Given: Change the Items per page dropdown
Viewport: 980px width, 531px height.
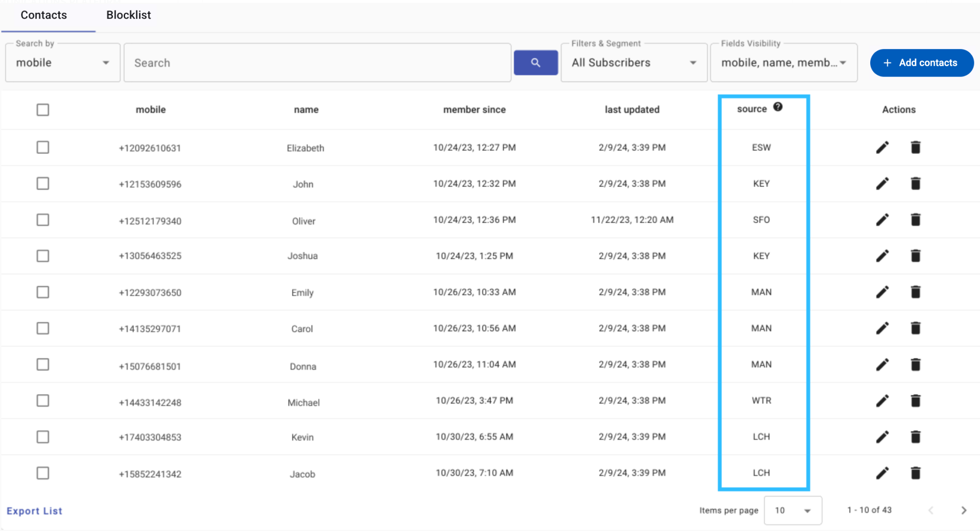Looking at the screenshot, I should pos(793,510).
